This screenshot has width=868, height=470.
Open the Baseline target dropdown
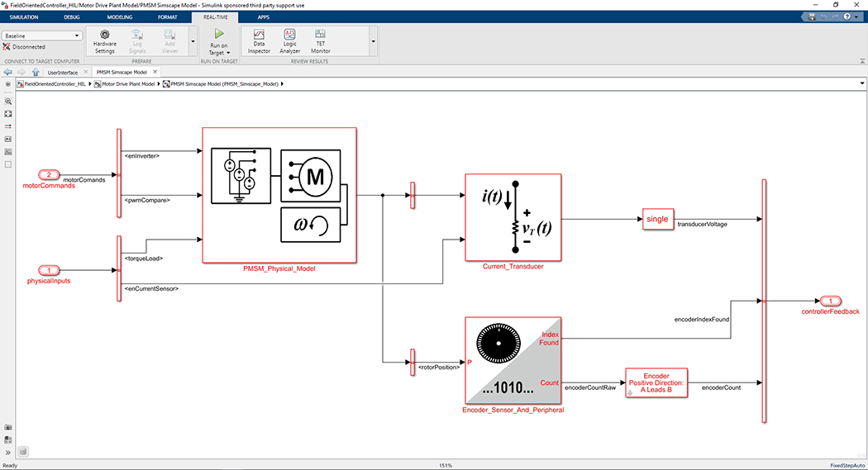pyautogui.click(x=42, y=36)
